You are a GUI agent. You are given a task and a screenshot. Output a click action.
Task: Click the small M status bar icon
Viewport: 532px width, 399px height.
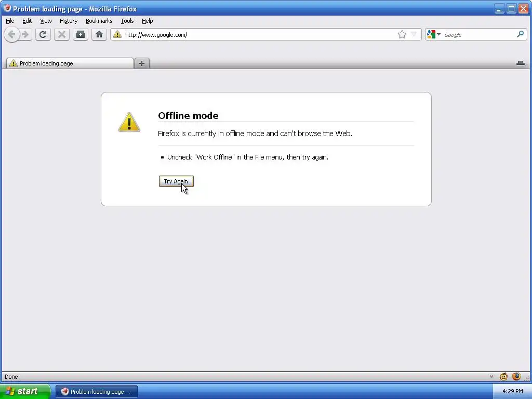click(x=491, y=377)
